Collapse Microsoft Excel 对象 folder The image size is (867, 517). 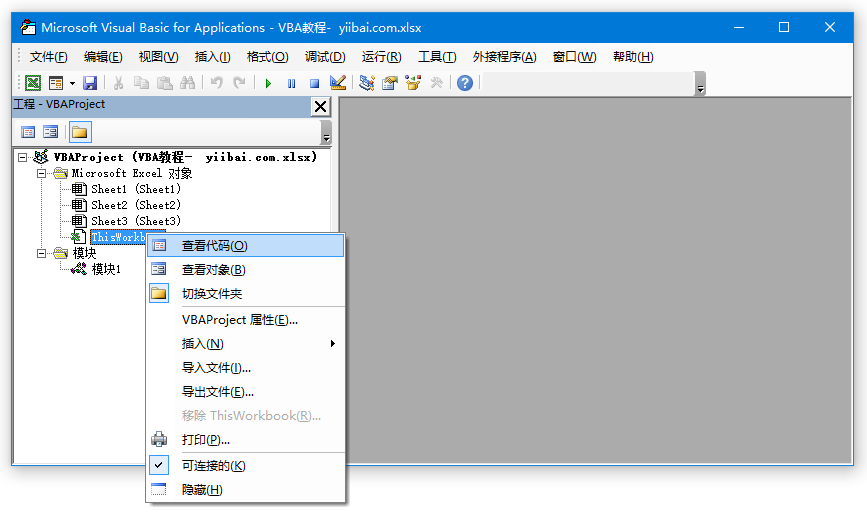41,174
